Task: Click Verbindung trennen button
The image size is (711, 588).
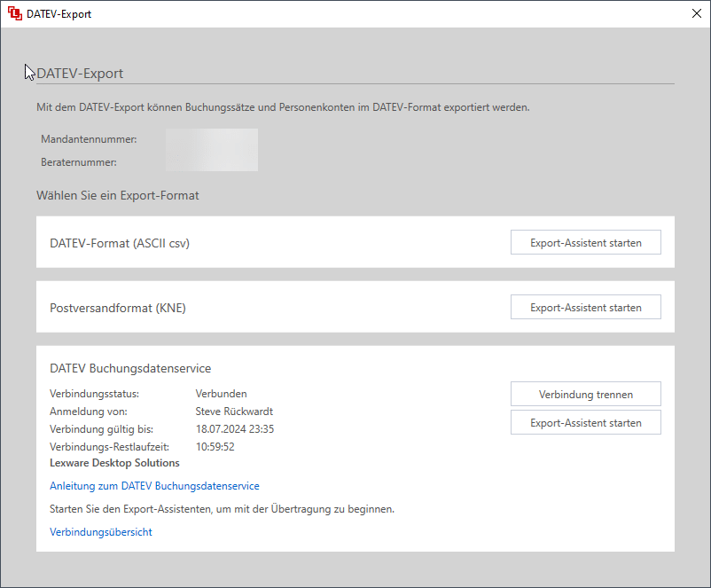Action: pos(585,394)
